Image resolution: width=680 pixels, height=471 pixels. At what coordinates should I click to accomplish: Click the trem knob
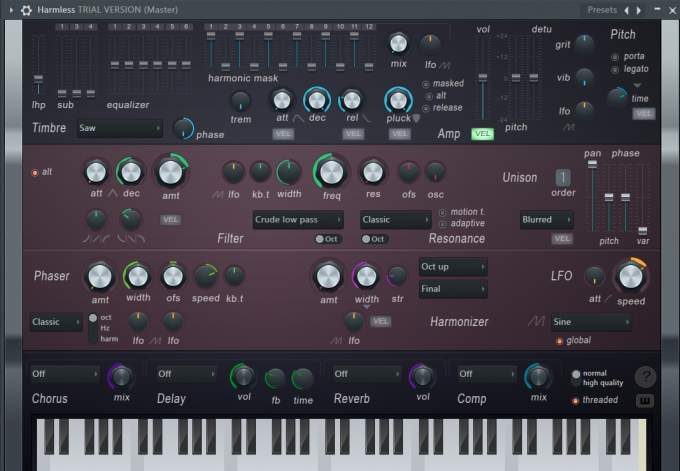click(x=240, y=101)
